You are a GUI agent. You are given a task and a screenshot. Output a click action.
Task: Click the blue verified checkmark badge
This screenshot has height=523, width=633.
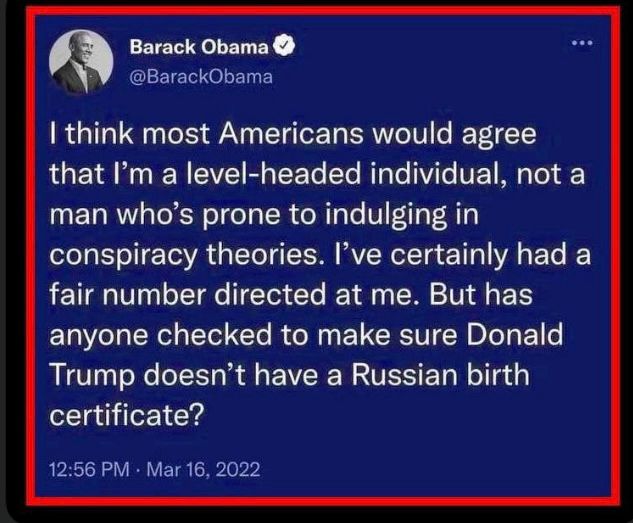click(x=285, y=47)
